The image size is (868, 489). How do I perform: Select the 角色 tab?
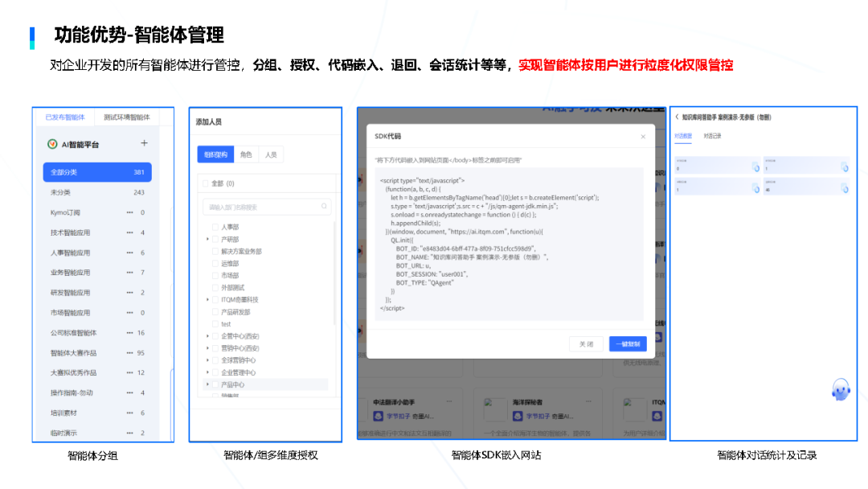click(x=247, y=154)
